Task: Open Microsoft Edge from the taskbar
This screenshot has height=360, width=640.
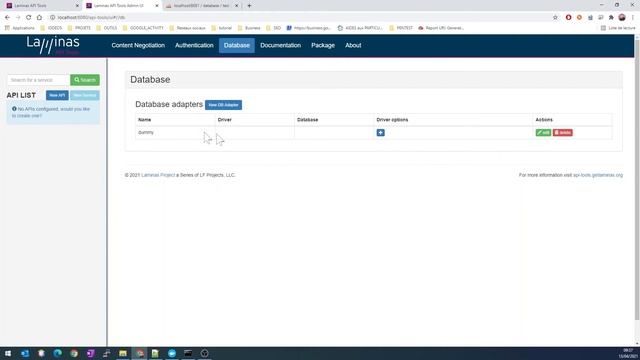Action: pos(58,353)
